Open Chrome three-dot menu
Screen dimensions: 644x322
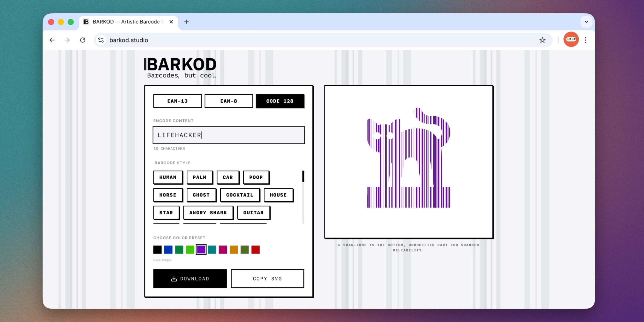coord(586,40)
